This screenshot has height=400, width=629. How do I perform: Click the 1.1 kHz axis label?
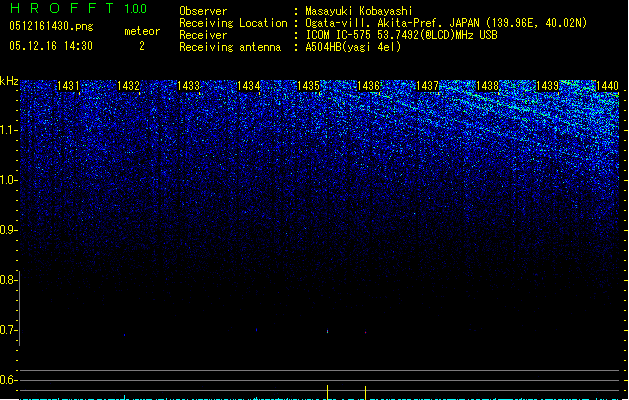[x=9, y=130]
